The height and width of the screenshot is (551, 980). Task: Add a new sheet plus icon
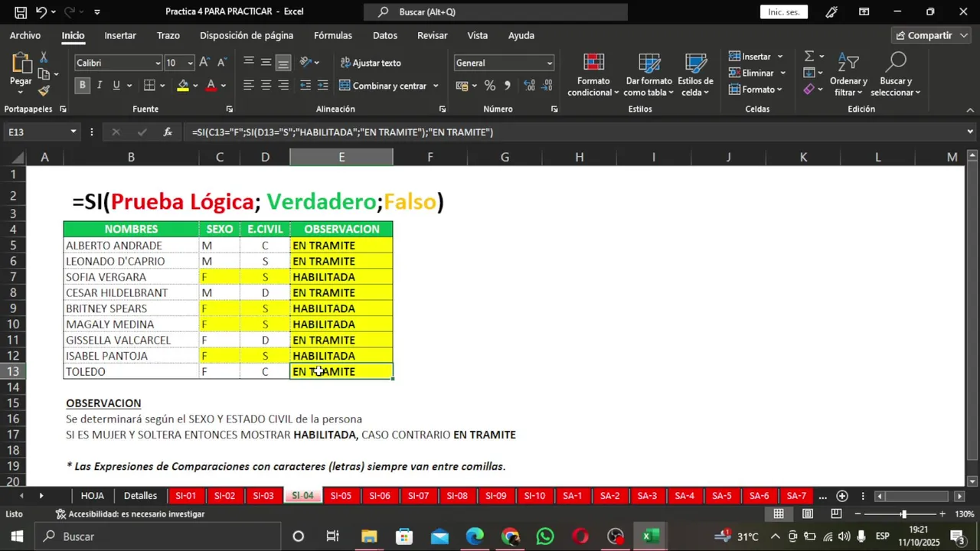tap(842, 496)
